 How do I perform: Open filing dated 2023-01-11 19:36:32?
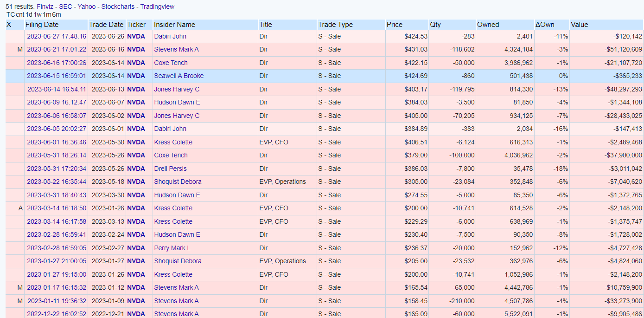pos(57,301)
